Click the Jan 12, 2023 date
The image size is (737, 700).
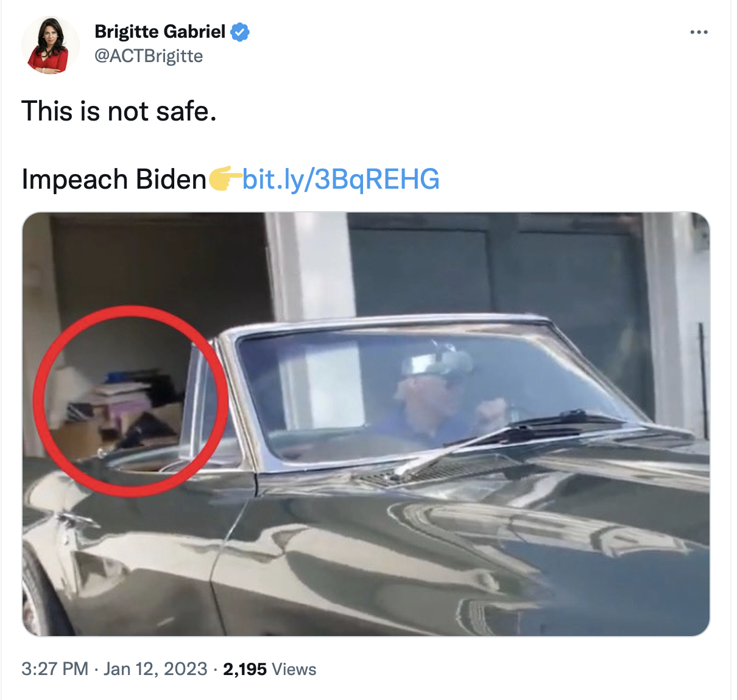point(155,669)
